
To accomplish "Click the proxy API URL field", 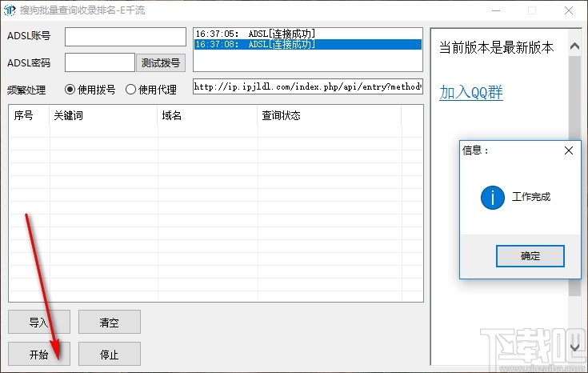I will (x=308, y=86).
